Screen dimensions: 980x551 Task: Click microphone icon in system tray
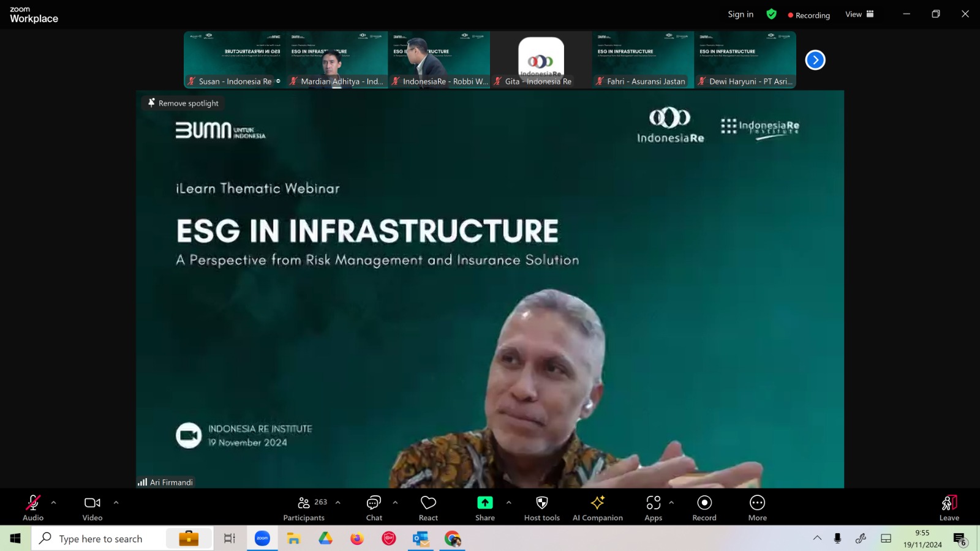tap(837, 538)
